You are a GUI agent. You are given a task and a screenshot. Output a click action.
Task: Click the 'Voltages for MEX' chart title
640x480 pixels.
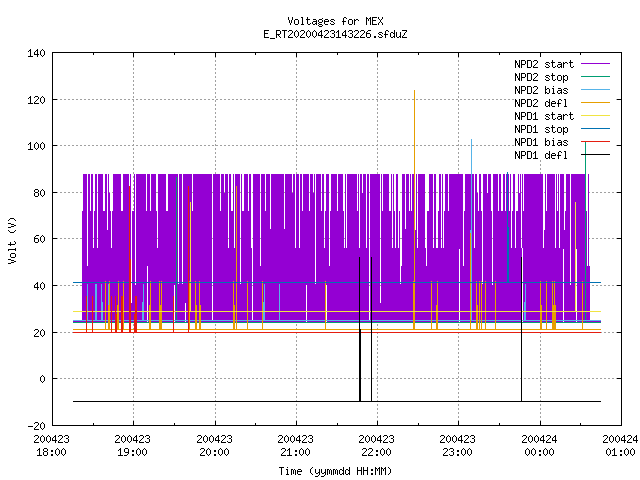335,21
